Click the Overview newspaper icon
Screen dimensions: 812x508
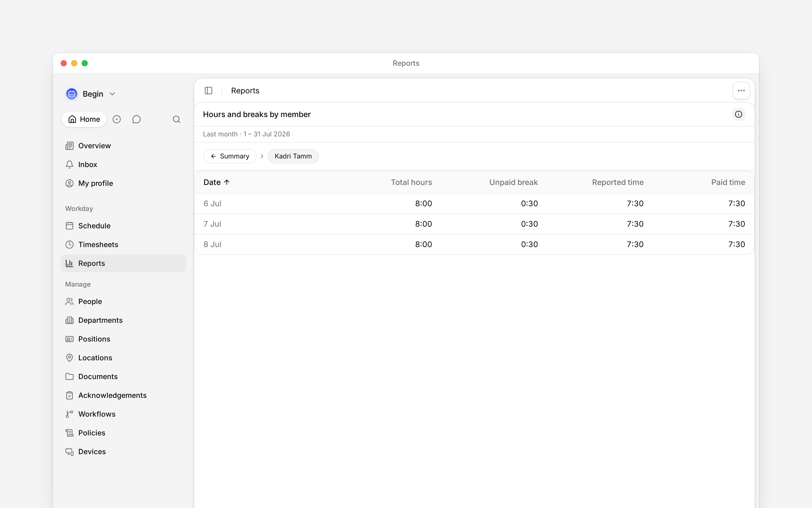(70, 146)
